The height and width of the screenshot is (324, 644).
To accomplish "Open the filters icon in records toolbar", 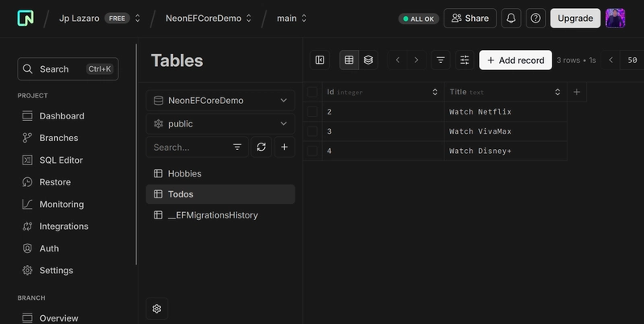I will pos(440,60).
